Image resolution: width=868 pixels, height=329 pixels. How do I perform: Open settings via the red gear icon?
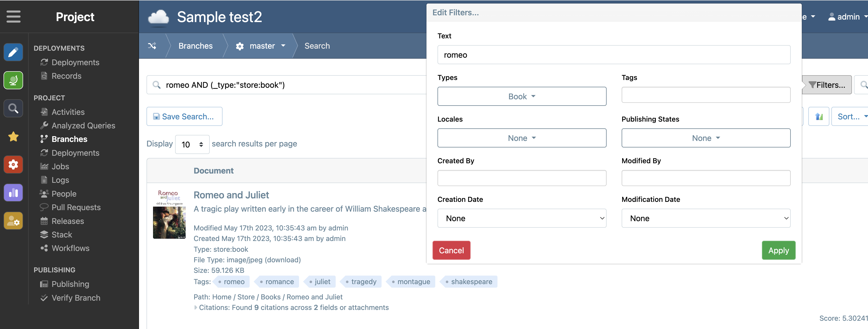(13, 164)
